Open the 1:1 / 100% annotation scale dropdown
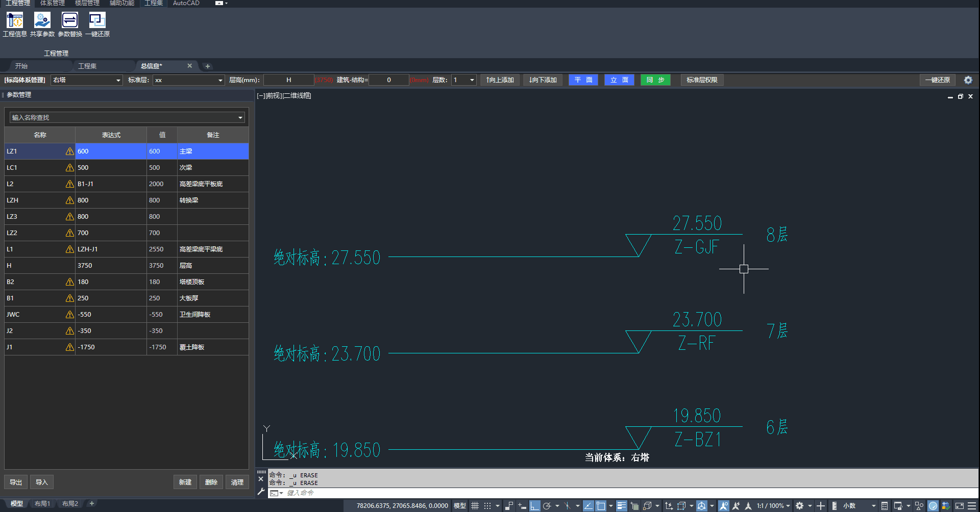Image resolution: width=980 pixels, height=512 pixels. (x=773, y=506)
